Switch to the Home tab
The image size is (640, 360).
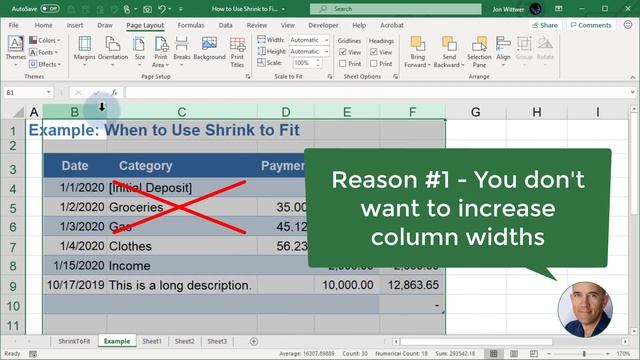tap(43, 25)
